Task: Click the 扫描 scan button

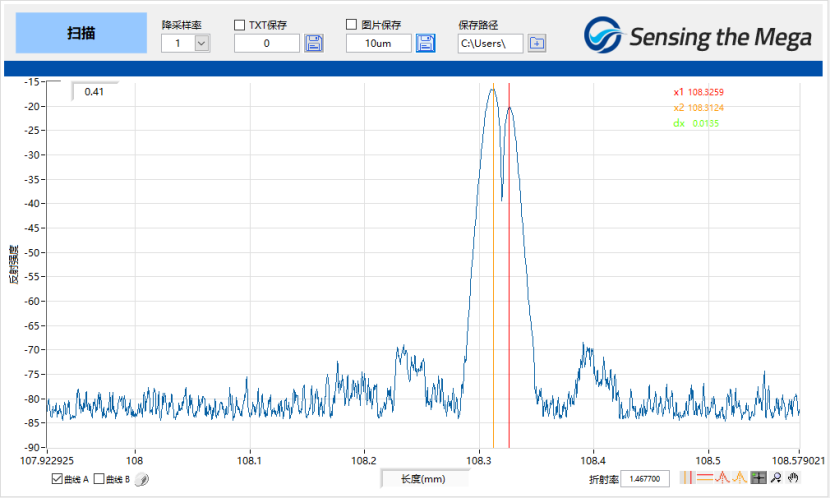Action: coord(81,33)
